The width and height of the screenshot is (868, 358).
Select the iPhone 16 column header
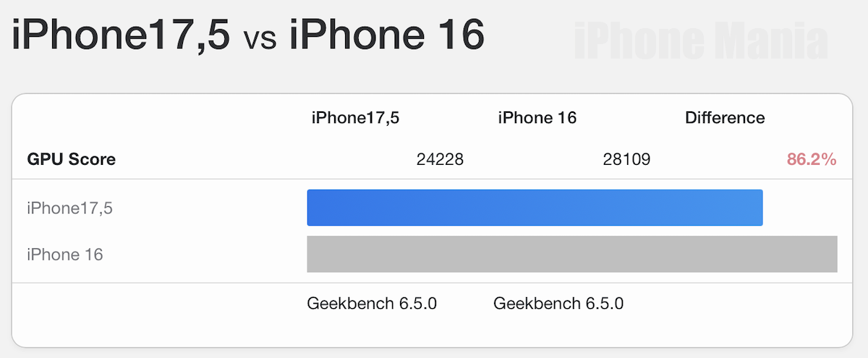(537, 118)
